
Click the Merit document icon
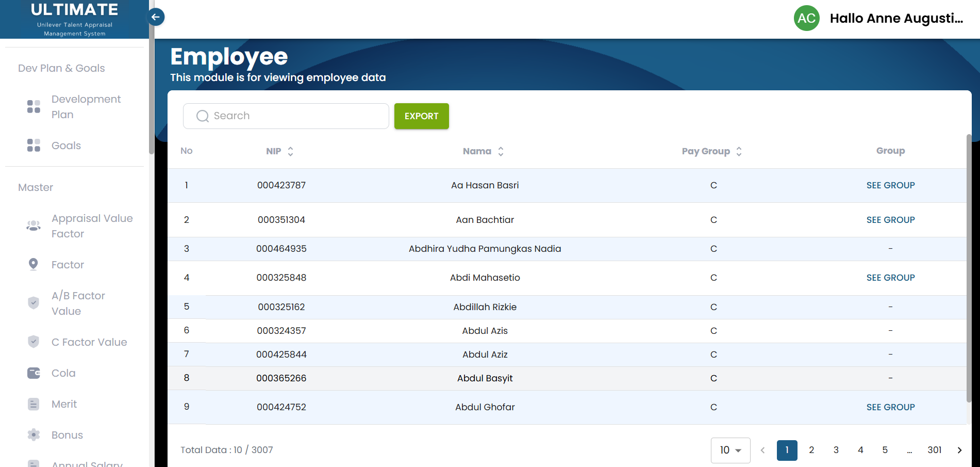click(34, 404)
